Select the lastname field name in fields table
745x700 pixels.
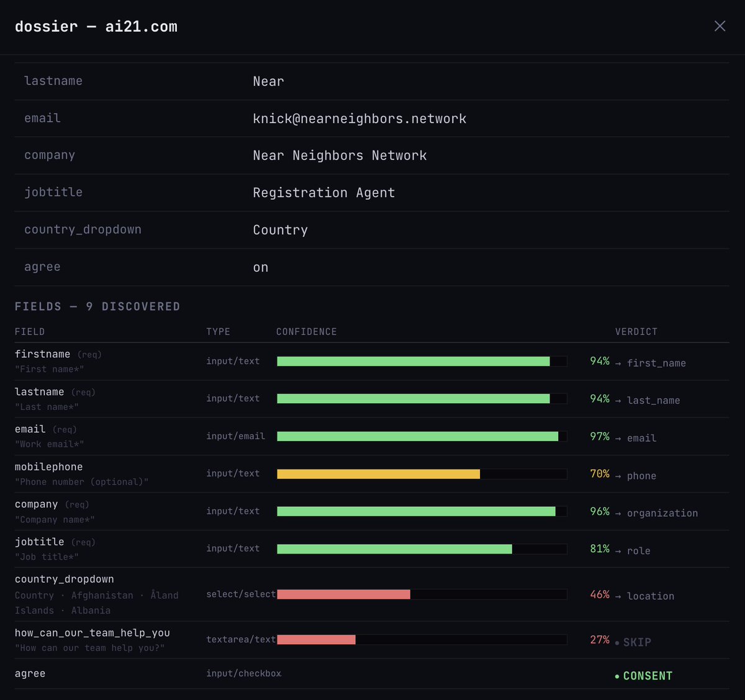click(x=39, y=392)
